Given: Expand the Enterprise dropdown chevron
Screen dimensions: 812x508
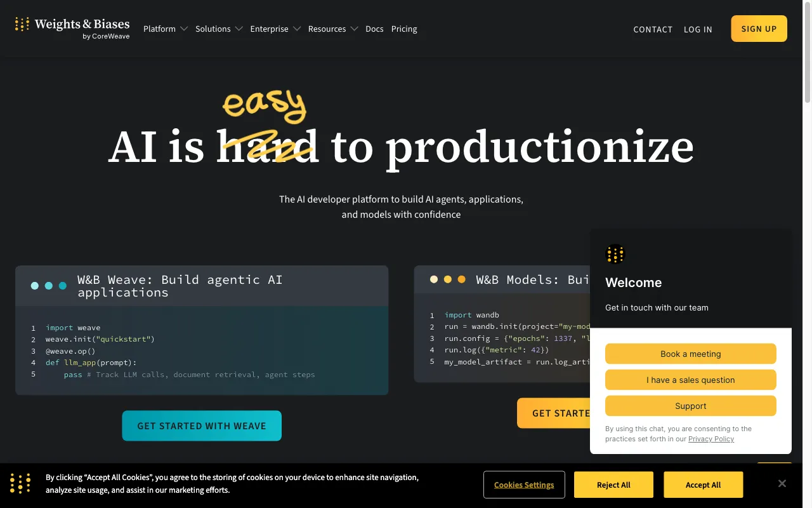Looking at the screenshot, I should pos(297,29).
